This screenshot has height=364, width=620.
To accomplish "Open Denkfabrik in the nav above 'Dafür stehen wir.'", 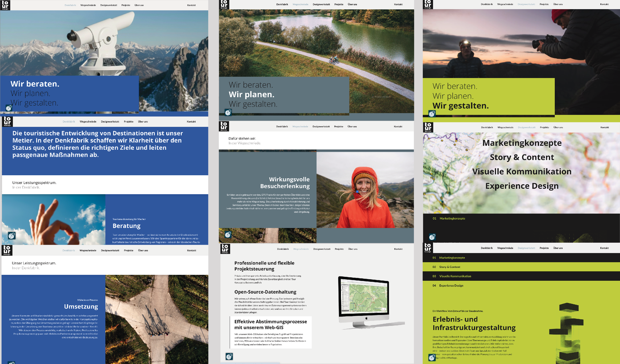I will coord(282,127).
